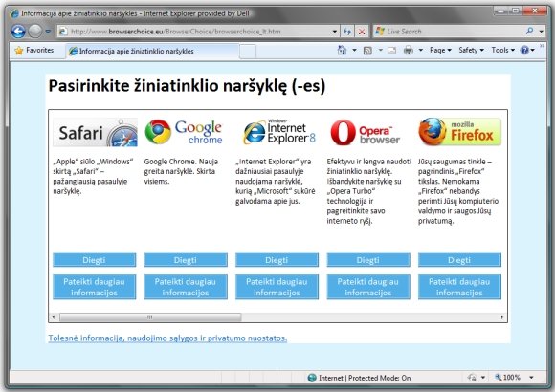Image resolution: width=555 pixels, height=392 pixels.
Task: Click the Internet Explorer title bar icon
Action: pyautogui.click(x=14, y=13)
